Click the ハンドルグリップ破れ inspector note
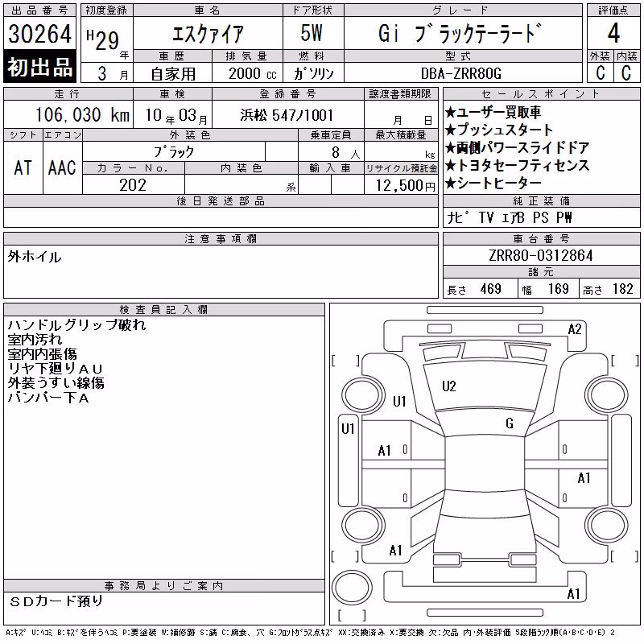The image size is (644, 644). tap(76, 325)
